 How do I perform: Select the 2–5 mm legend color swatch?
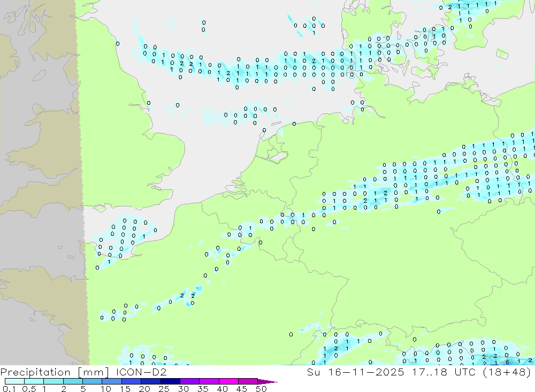[73, 381]
